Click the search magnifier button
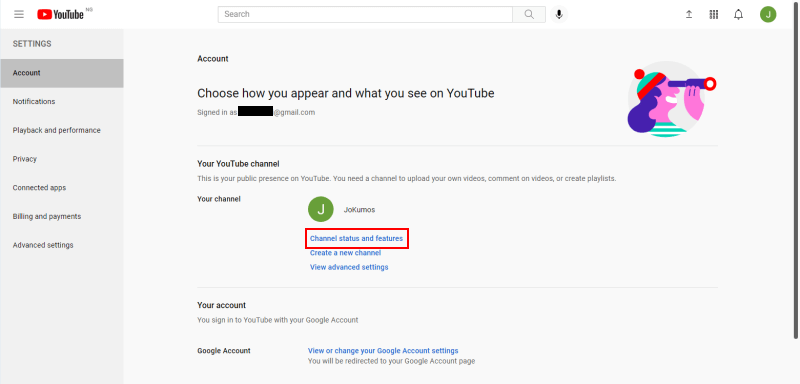Viewport: 800px width, 384px height. tap(529, 14)
